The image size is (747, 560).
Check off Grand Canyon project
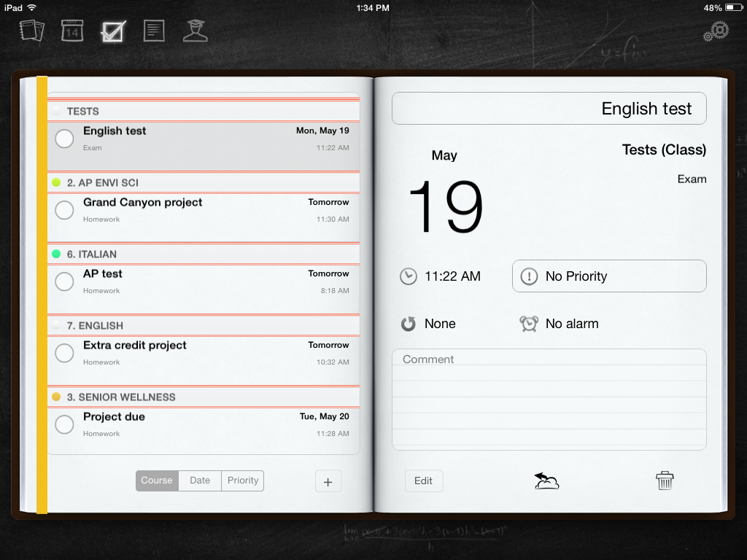(64, 210)
